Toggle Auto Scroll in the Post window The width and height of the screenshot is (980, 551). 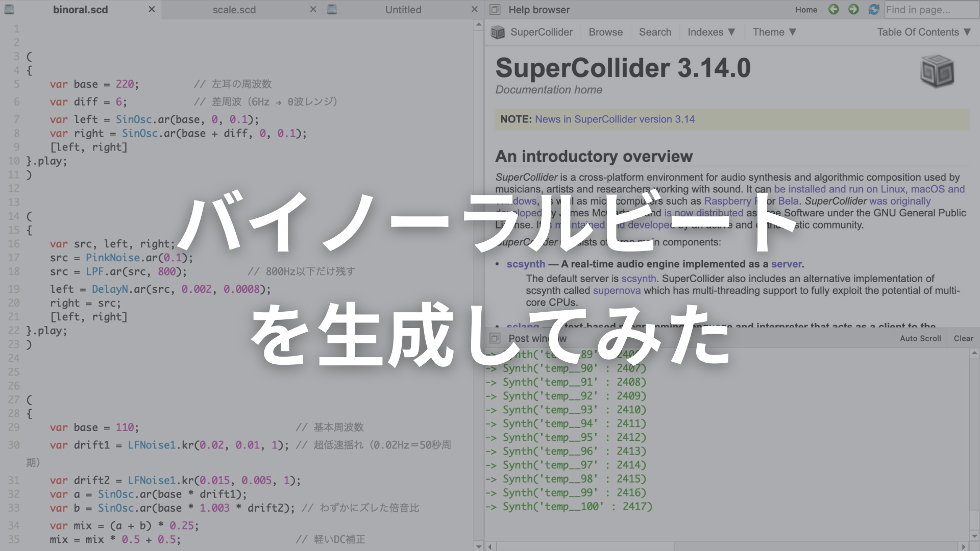920,338
